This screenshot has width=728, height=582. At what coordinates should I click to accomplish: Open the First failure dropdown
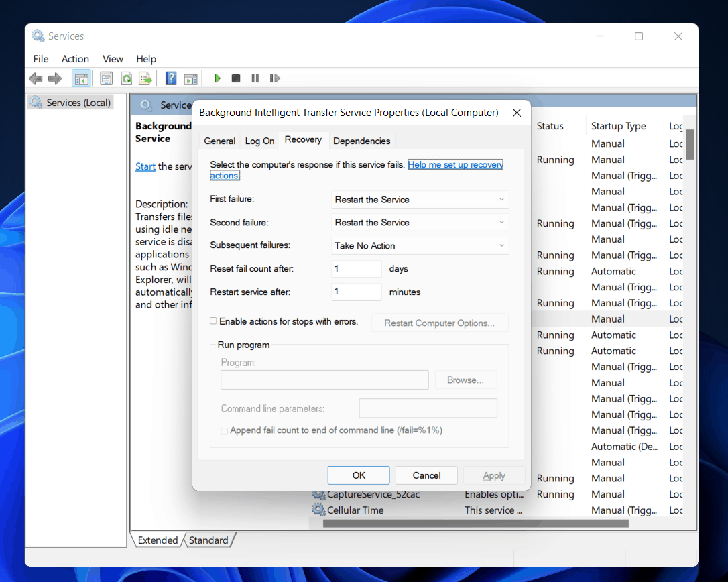(x=420, y=200)
